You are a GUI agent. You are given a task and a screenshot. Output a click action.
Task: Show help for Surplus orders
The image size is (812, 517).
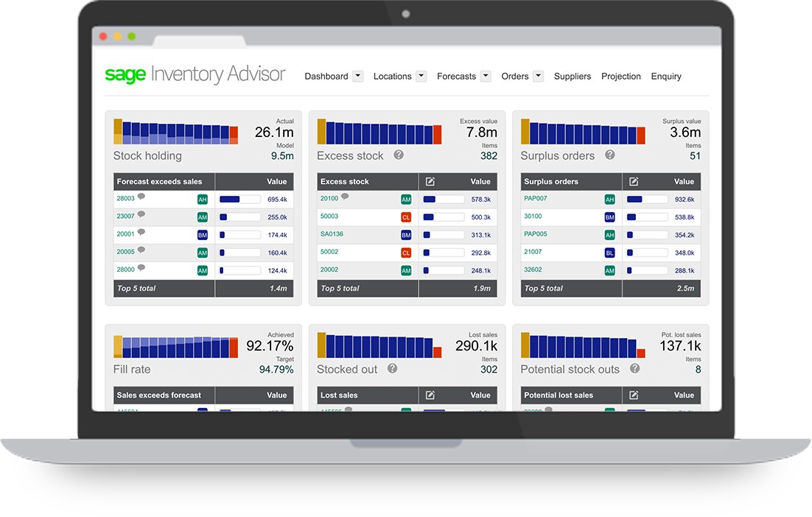pos(610,155)
